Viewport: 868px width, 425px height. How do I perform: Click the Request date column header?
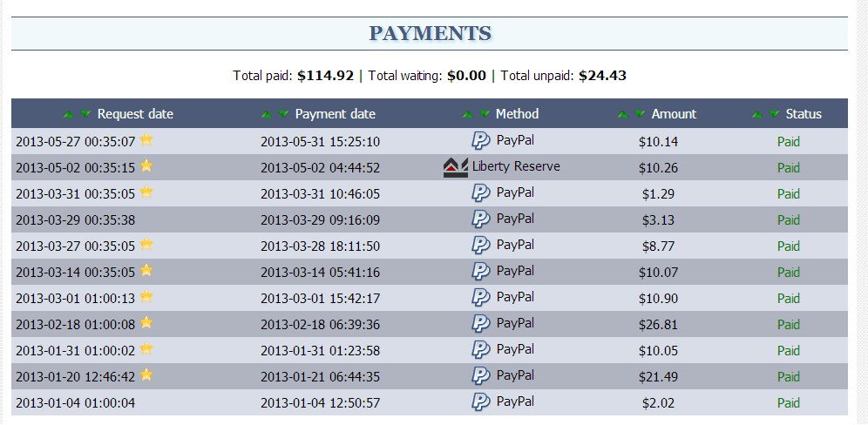click(x=135, y=114)
